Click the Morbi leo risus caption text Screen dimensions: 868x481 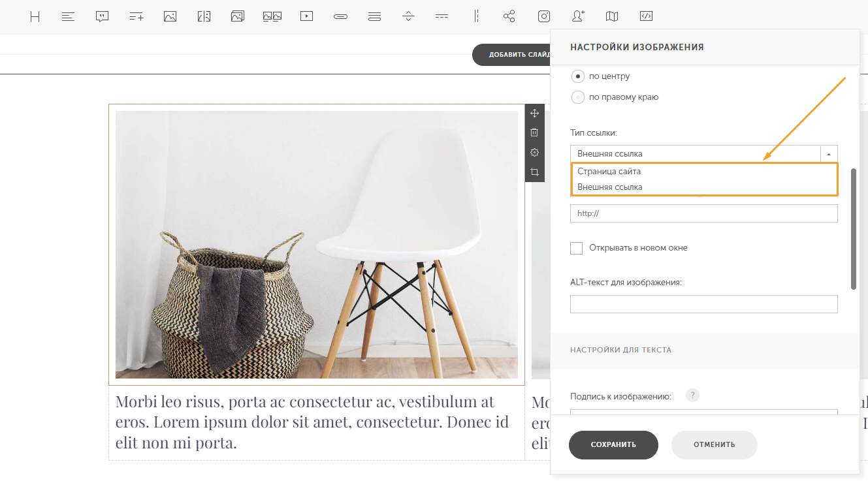pos(312,422)
